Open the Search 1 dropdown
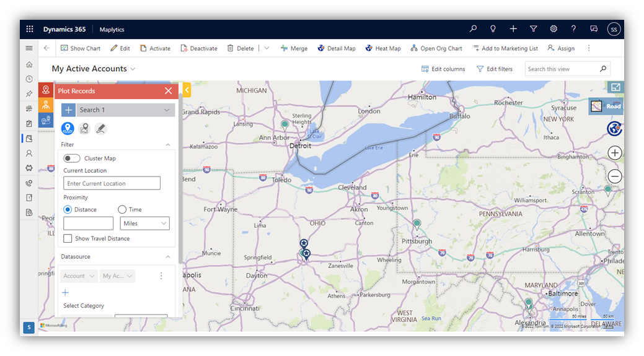 tap(125, 110)
